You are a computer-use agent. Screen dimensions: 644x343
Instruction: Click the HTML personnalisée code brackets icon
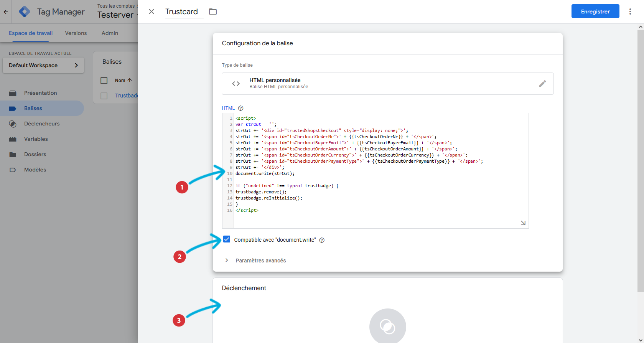tap(236, 84)
